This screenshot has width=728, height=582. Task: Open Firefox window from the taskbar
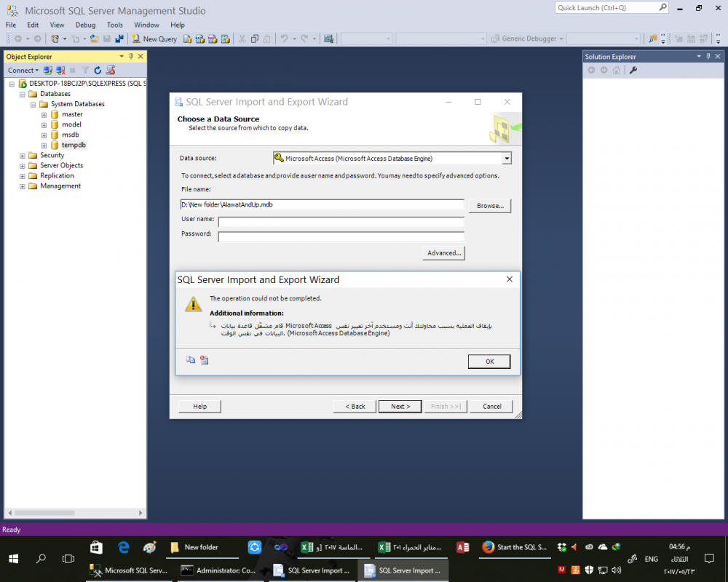click(x=515, y=548)
